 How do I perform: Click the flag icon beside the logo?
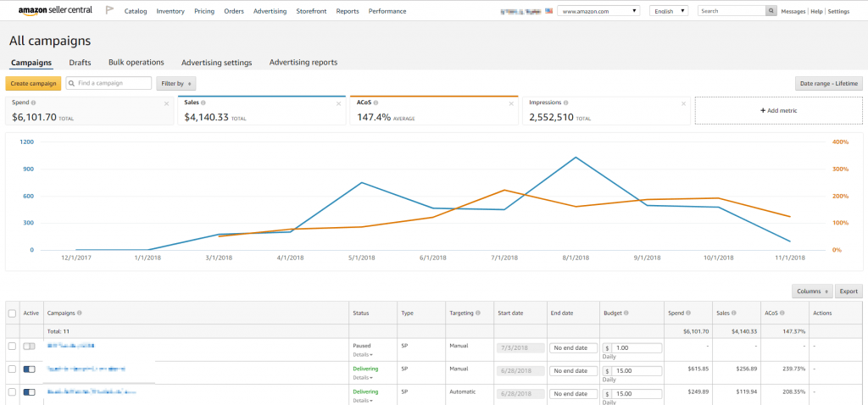pos(109,10)
